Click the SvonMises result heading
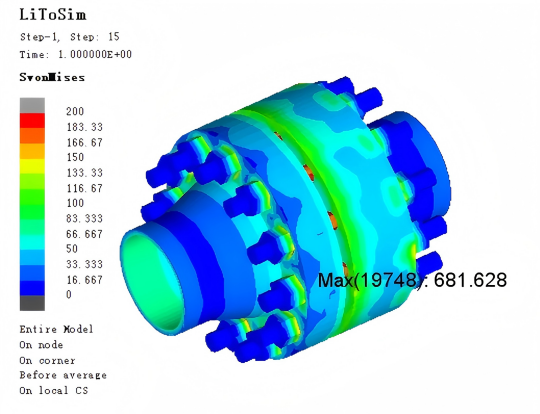The width and height of the screenshot is (540, 414). [x=52, y=77]
